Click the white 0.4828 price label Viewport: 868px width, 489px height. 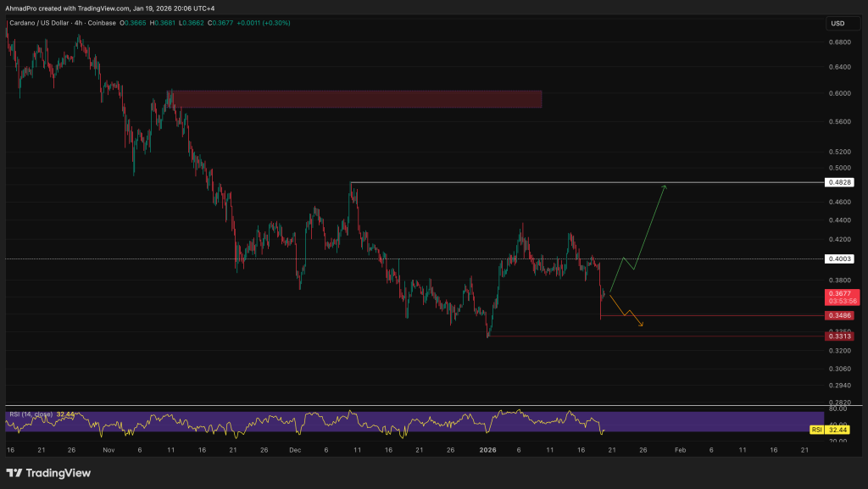838,182
